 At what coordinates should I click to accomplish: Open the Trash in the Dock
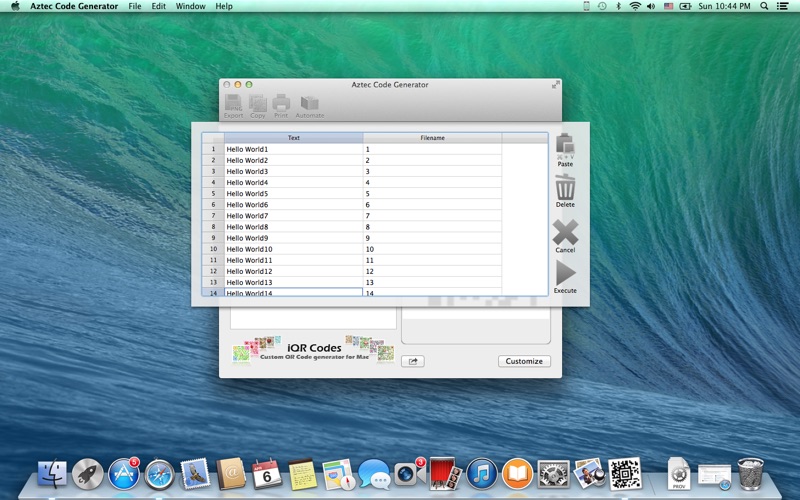751,474
